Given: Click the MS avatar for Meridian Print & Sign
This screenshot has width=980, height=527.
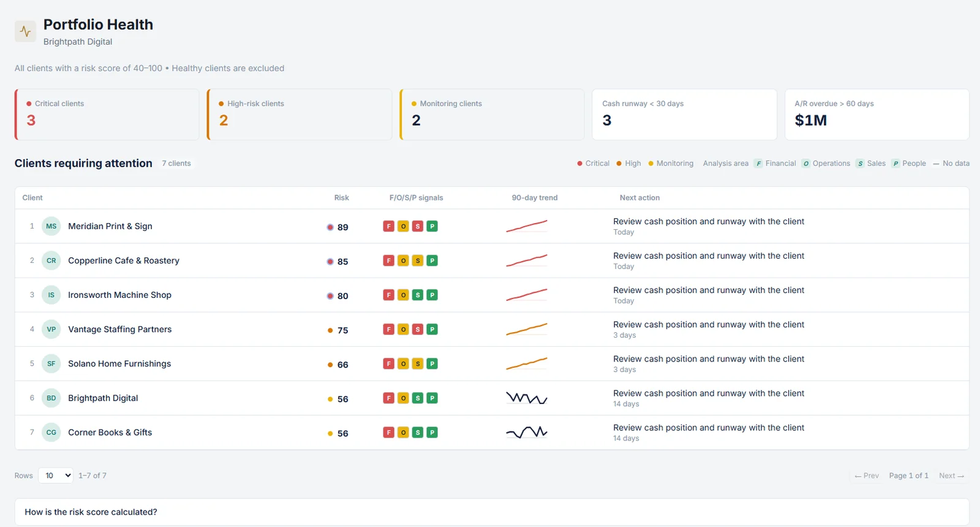Looking at the screenshot, I should 51,226.
